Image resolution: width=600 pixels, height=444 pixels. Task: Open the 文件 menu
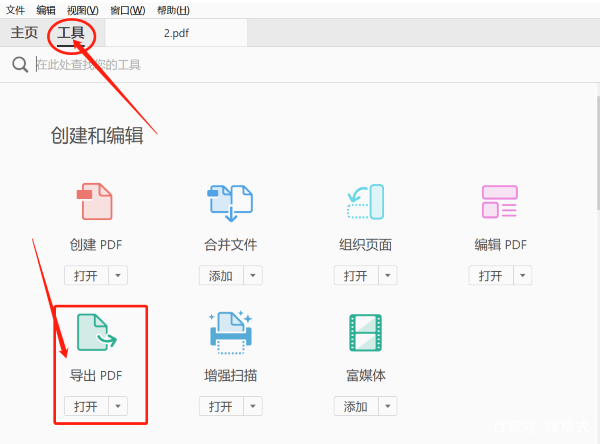click(x=15, y=10)
